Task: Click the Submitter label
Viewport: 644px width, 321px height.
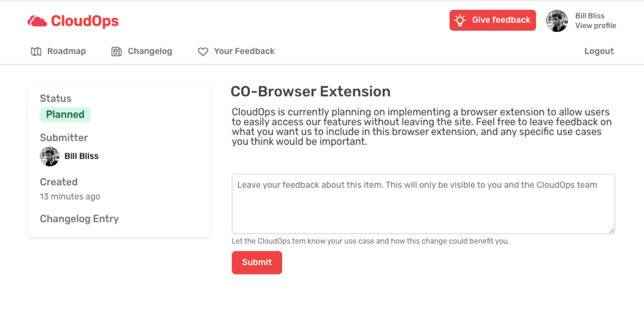Action: point(64,138)
